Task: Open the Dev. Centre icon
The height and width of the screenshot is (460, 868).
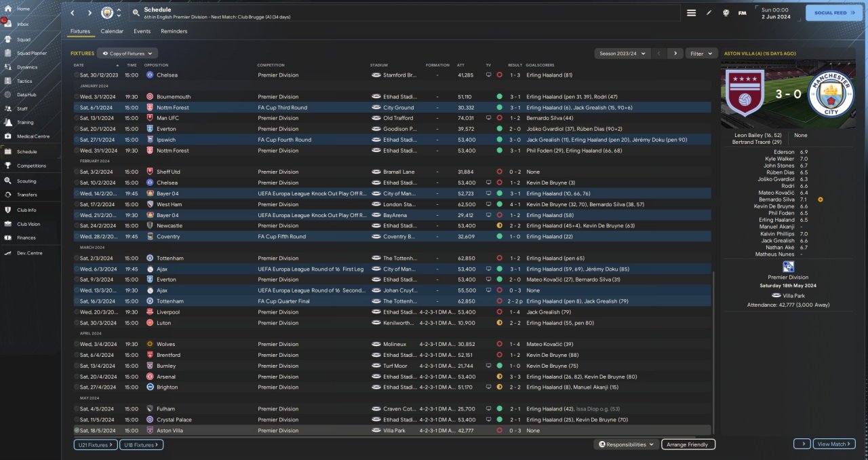Action: (x=7, y=253)
